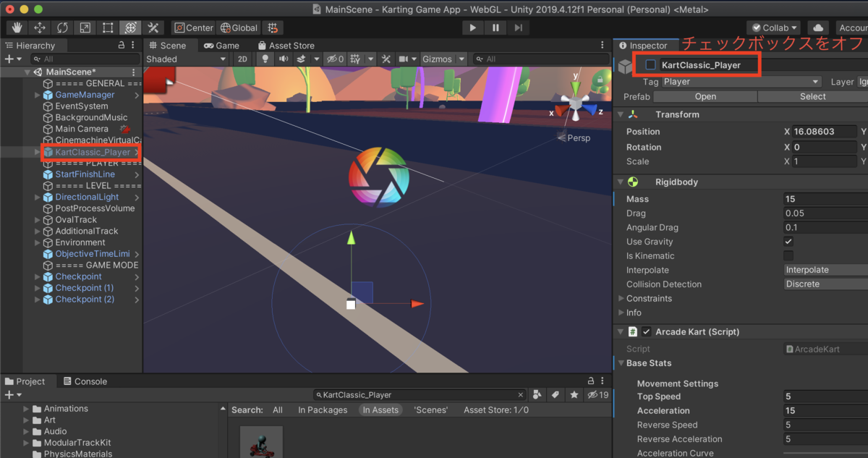Image resolution: width=868 pixels, height=458 pixels.
Task: Toggle hidden packages visibility in Project
Action: click(x=598, y=395)
